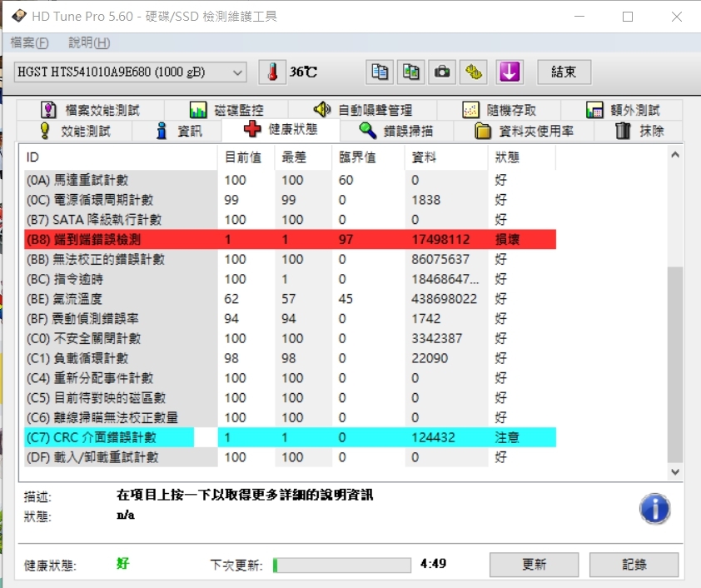Select the red (B8) 端到端錯誤檢測 row

pyautogui.click(x=291, y=240)
